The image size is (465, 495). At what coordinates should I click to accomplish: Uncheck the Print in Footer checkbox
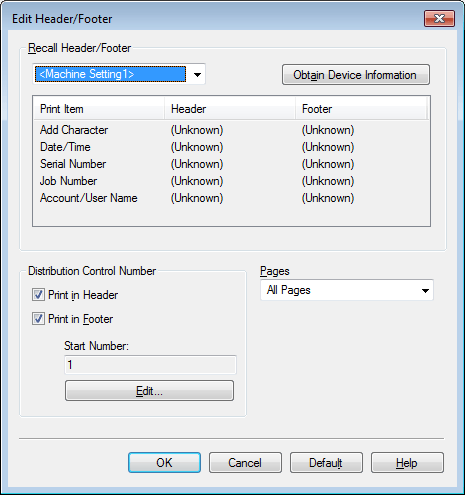point(38,319)
